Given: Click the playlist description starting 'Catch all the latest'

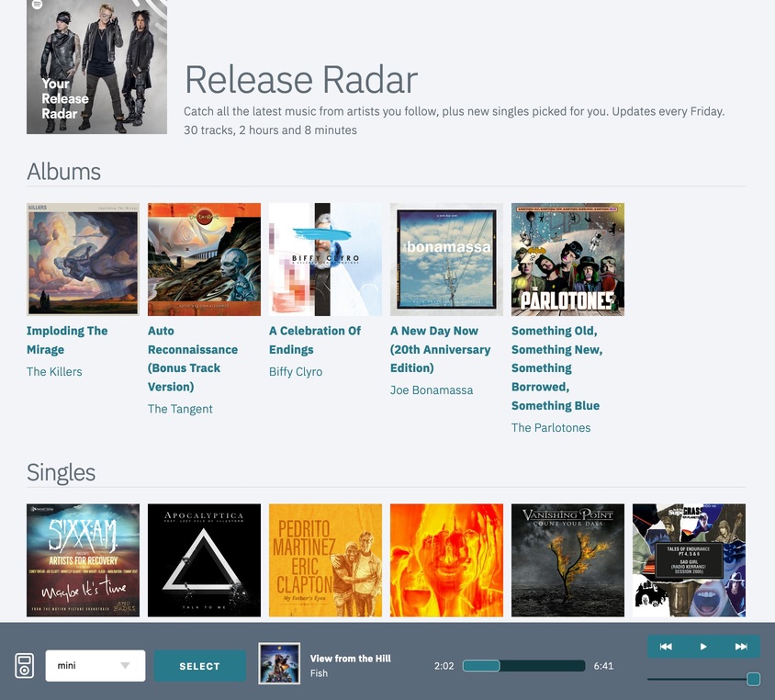Looking at the screenshot, I should click(455, 111).
